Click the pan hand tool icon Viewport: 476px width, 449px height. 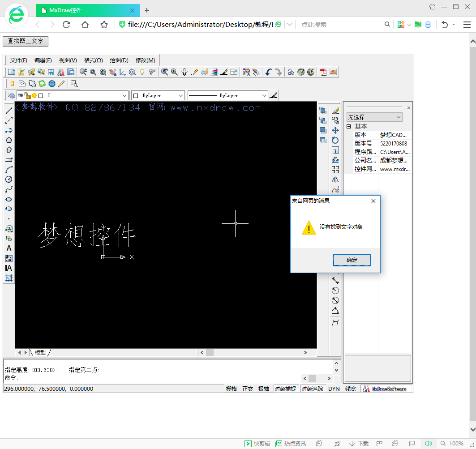point(113,72)
